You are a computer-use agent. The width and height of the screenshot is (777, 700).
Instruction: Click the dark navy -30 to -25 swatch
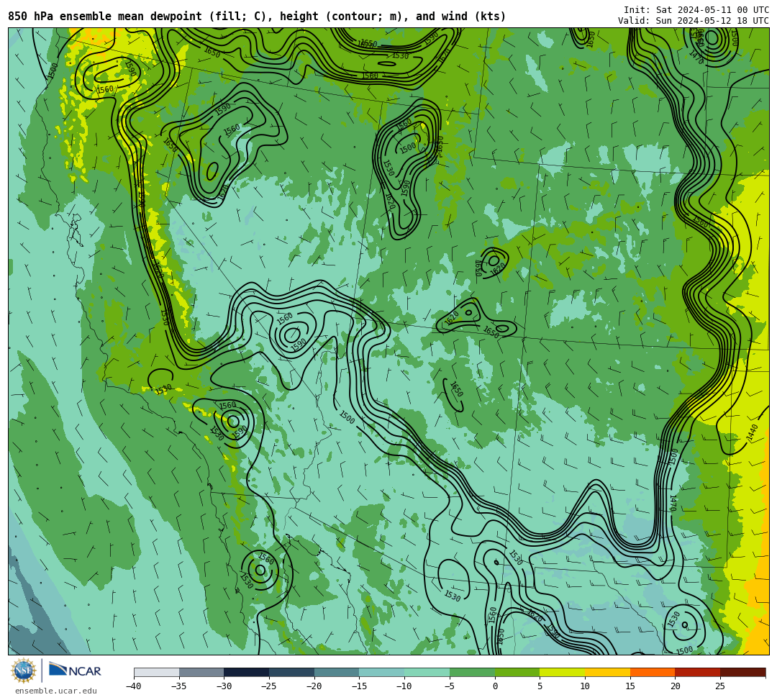point(247,672)
